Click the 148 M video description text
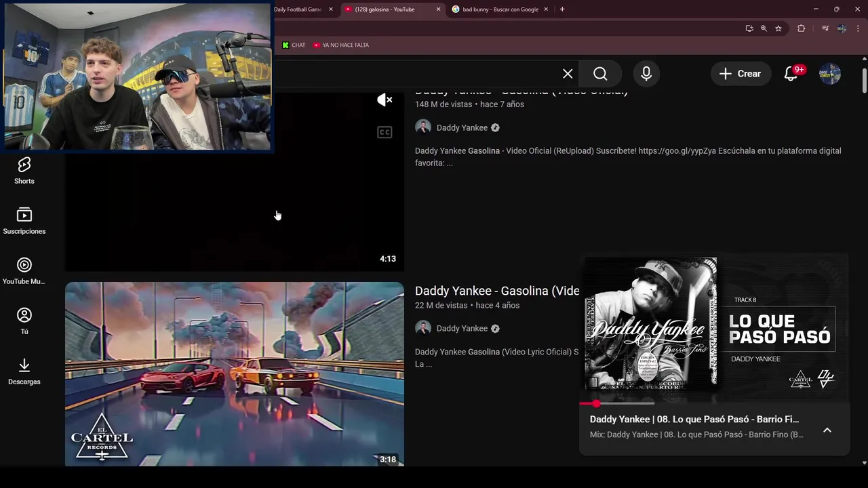Screen dimensions: 868x488 click(x=628, y=157)
